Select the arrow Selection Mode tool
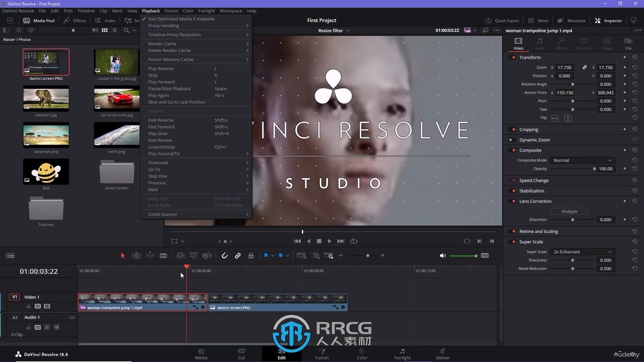The width and height of the screenshot is (644, 362). (x=123, y=255)
